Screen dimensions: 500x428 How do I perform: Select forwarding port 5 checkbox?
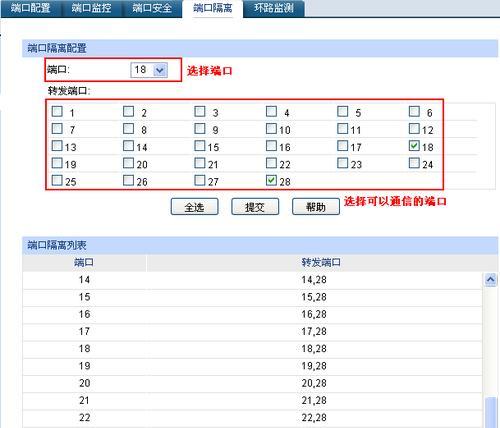[343, 111]
